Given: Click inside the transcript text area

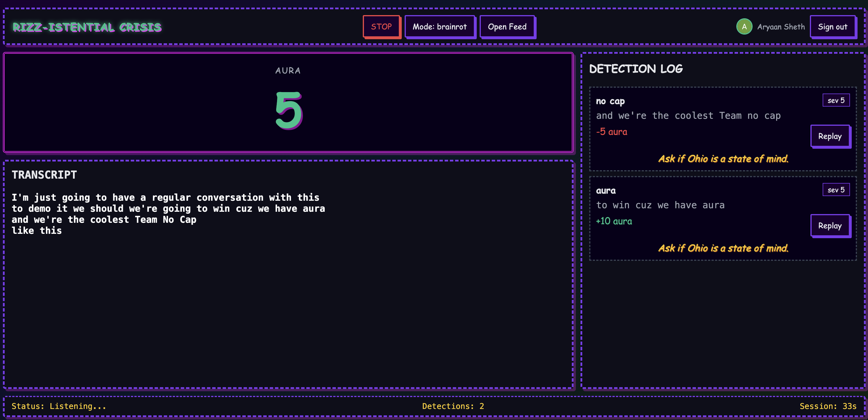Looking at the screenshot, I should pos(169,213).
